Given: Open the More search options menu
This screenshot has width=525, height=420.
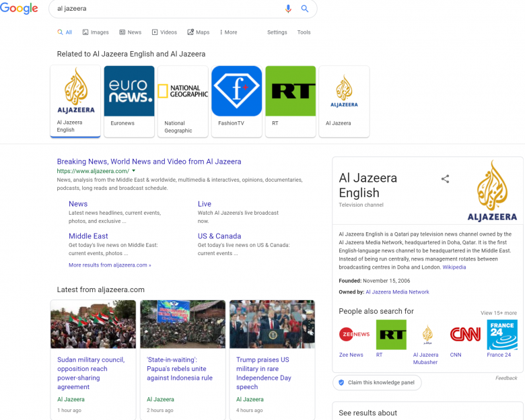Looking at the screenshot, I should click(x=228, y=32).
